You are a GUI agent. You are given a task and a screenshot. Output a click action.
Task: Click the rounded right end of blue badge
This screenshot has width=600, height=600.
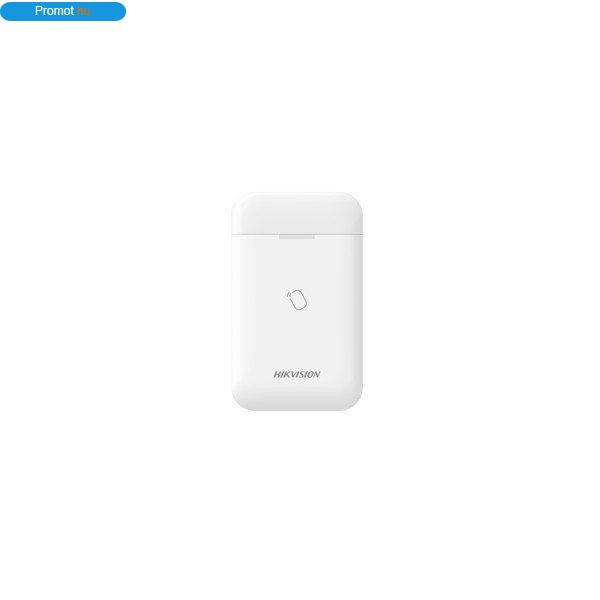pos(119,11)
